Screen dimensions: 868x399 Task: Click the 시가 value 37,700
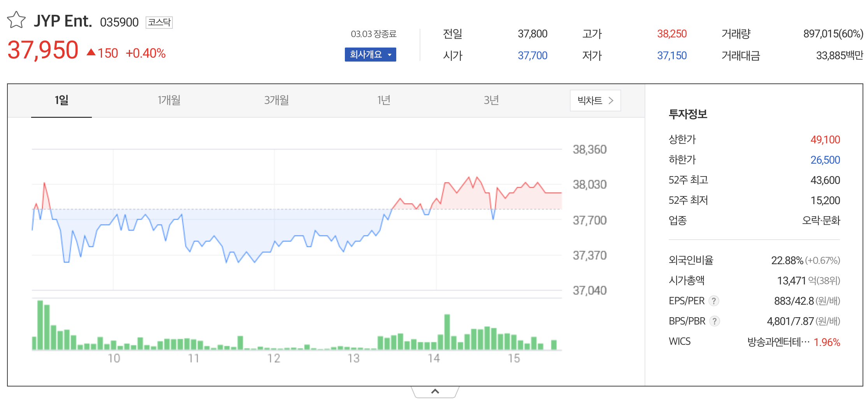coord(532,56)
